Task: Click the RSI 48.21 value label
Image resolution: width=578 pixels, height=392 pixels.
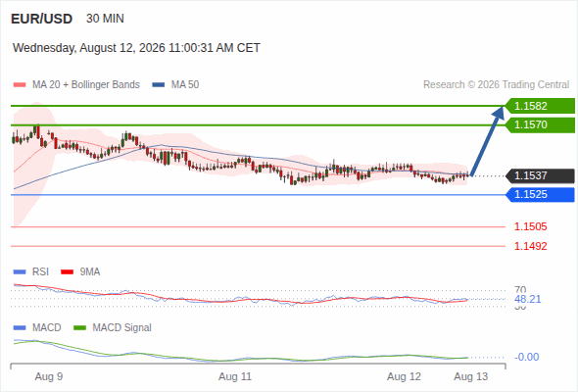Action: point(528,299)
